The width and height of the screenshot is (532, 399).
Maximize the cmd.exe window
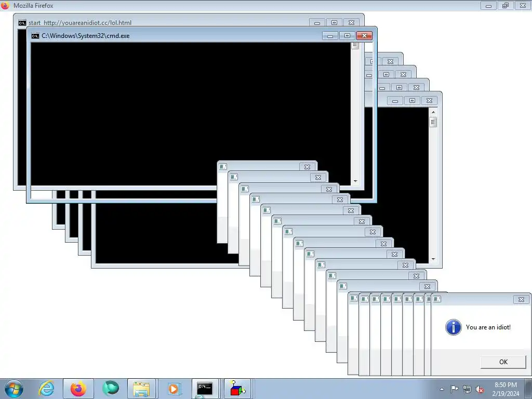pos(347,36)
